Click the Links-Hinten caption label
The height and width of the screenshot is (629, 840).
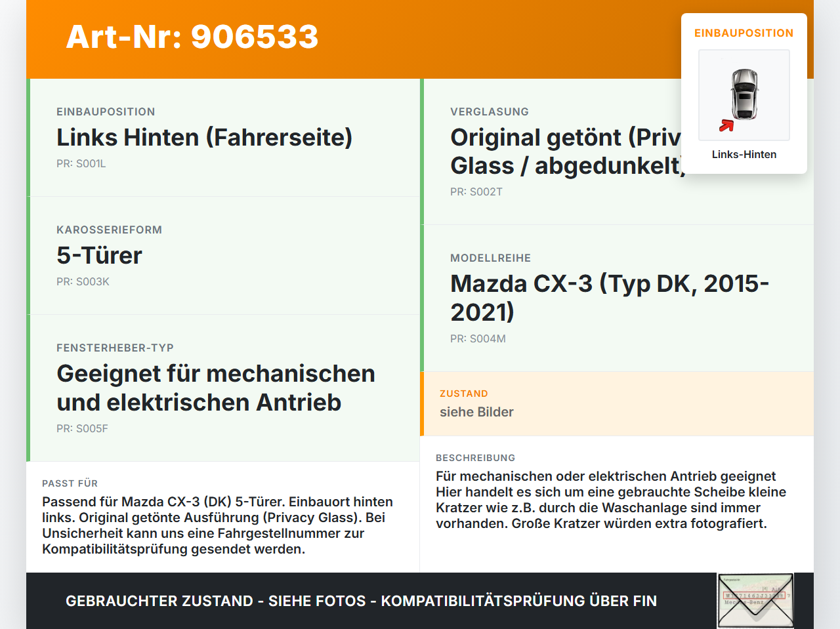[744, 155]
